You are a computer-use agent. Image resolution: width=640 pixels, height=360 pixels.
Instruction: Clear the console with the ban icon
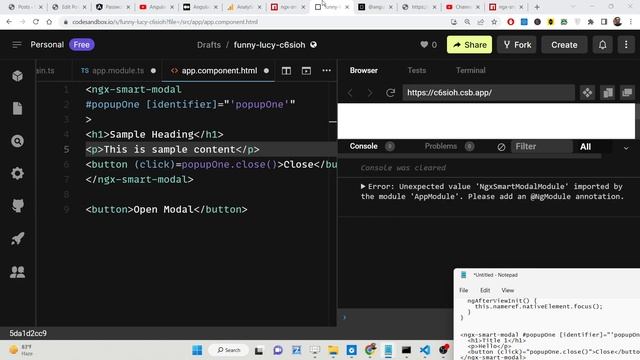tap(501, 147)
